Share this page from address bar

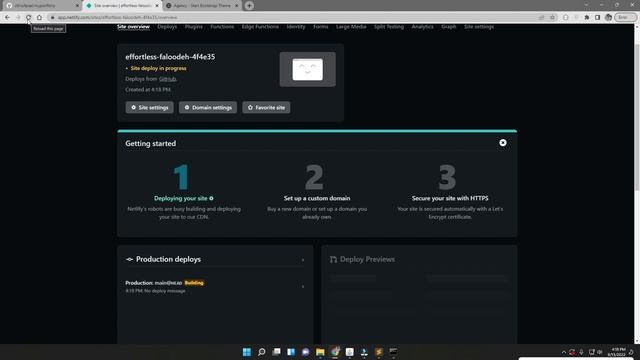[542, 18]
